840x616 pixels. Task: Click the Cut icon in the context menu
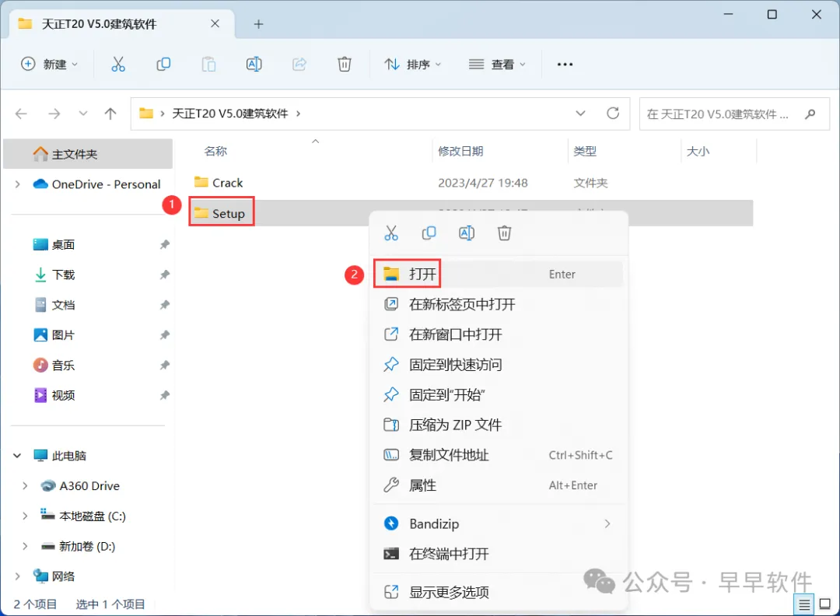pyautogui.click(x=391, y=233)
